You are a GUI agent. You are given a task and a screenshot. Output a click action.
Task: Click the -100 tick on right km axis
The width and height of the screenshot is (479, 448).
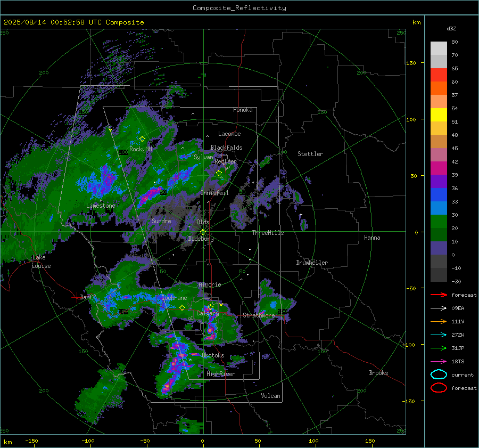pos(409,345)
